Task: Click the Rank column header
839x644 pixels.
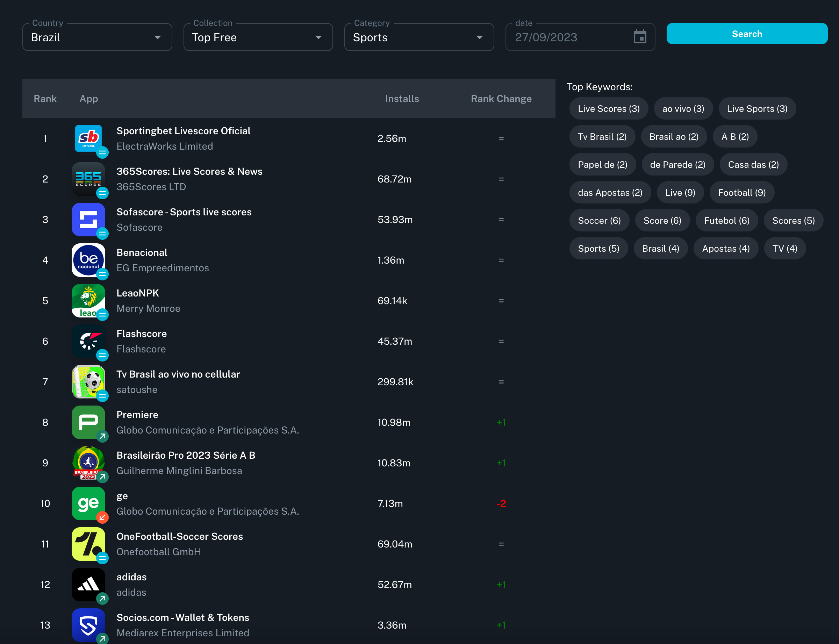Action: click(x=45, y=99)
